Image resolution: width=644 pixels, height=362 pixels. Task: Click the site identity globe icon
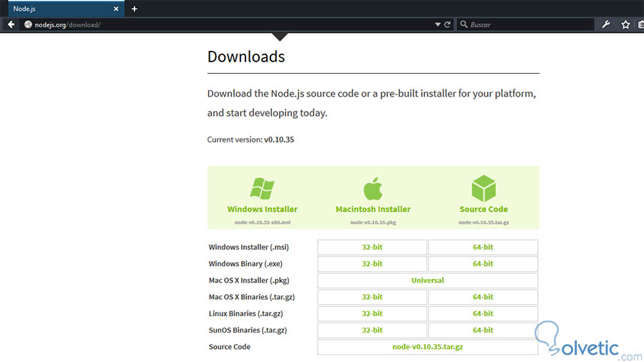28,24
